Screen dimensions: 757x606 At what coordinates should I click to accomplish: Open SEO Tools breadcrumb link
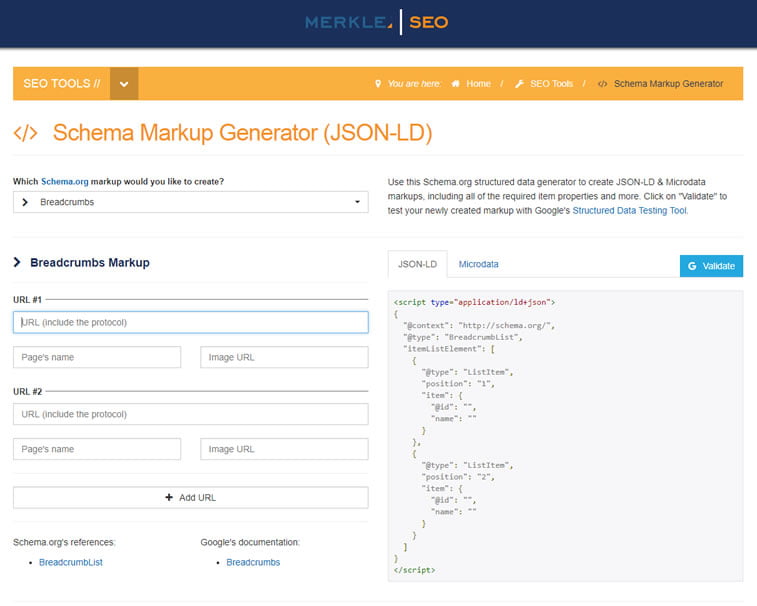[551, 84]
